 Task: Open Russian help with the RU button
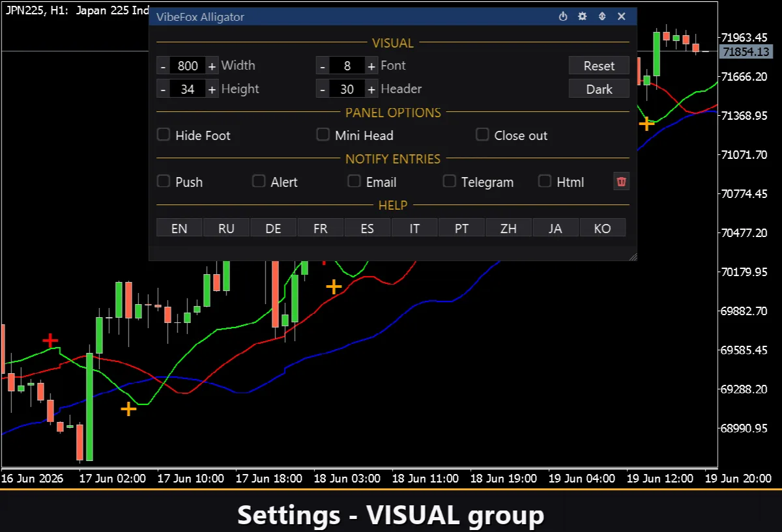click(226, 229)
